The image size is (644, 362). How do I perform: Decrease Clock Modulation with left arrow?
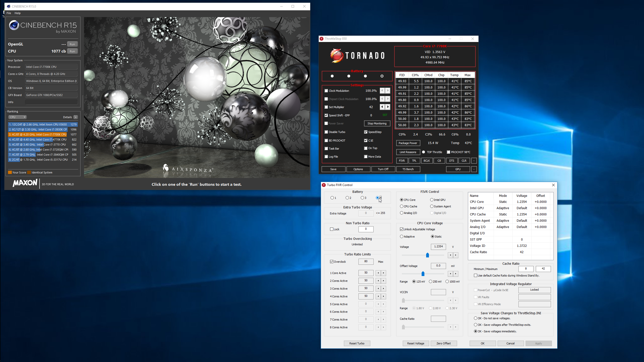[x=382, y=91]
